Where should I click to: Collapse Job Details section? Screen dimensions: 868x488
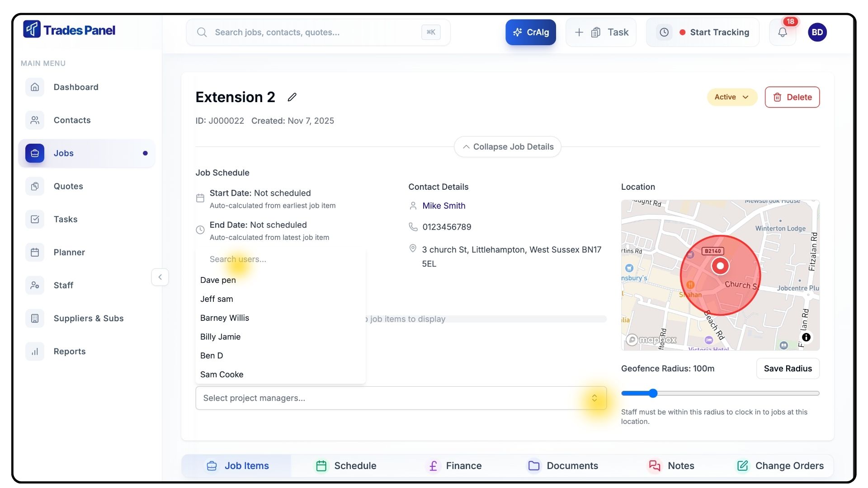point(507,147)
